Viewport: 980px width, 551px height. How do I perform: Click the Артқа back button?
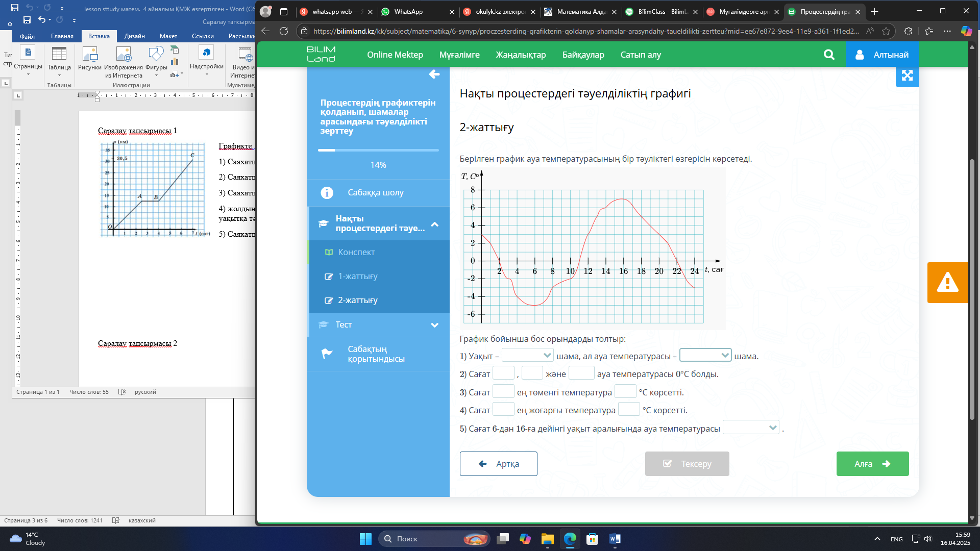pyautogui.click(x=498, y=464)
